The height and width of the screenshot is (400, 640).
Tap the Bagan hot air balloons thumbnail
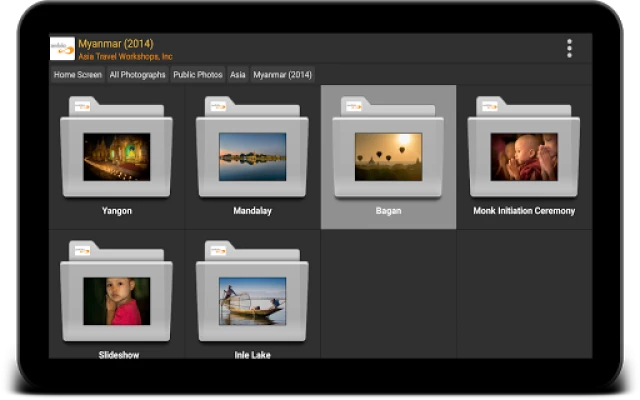click(388, 157)
